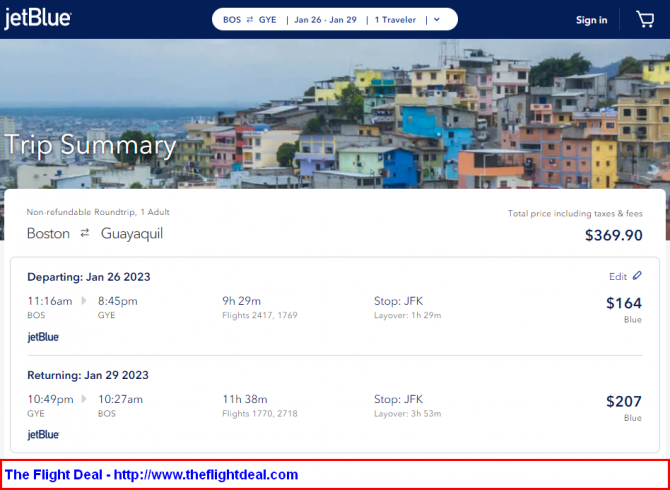Click the 10:27am arrival time
The image size is (670, 490).
[120, 399]
